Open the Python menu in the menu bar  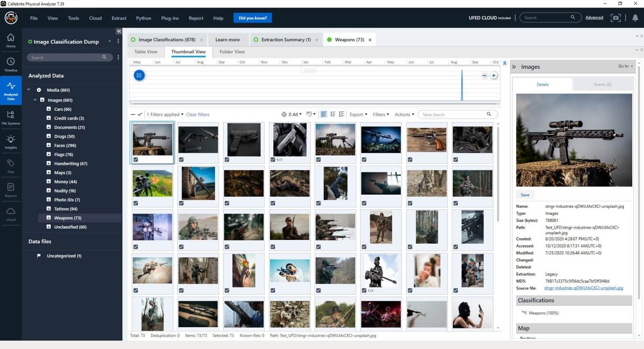[143, 18]
